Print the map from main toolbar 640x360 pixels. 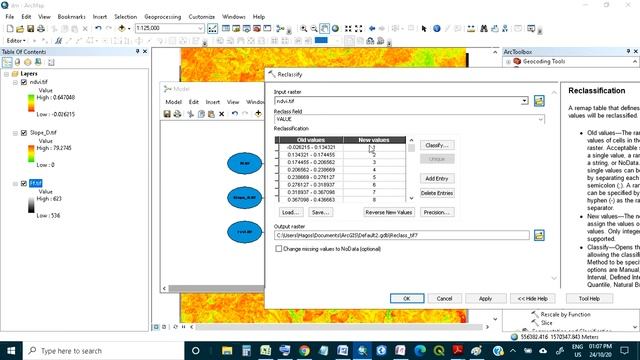point(41,29)
